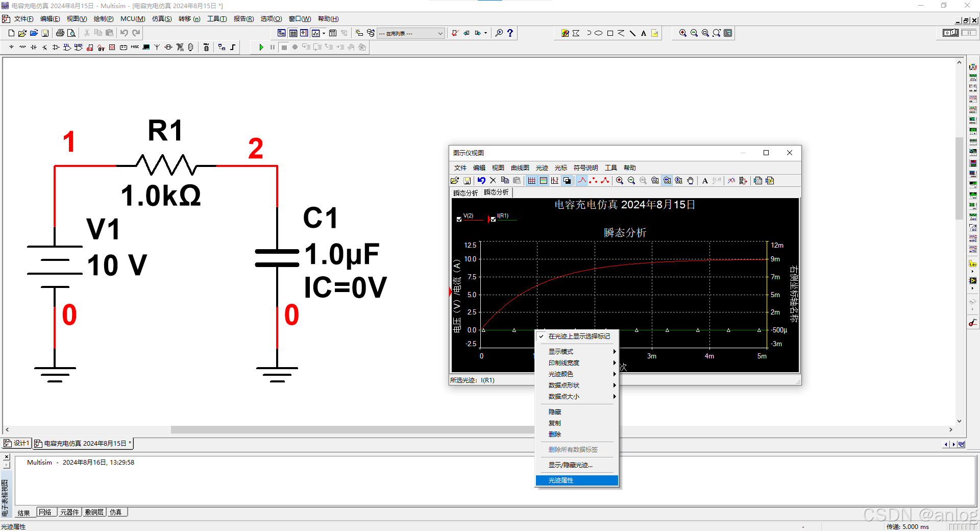Open the 网络 spreadsheet tab
The width and height of the screenshot is (980, 531).
(x=45, y=512)
